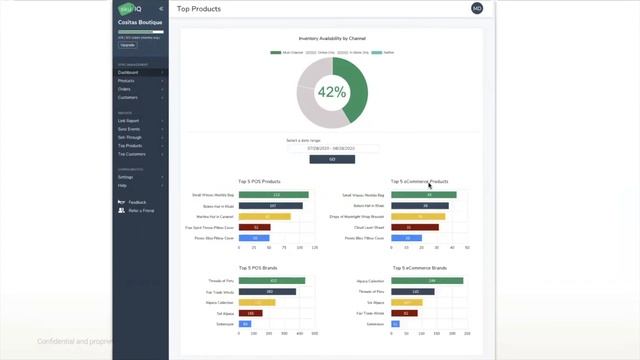The width and height of the screenshot is (640, 360).
Task: Click the date range input field
Action: click(332, 149)
